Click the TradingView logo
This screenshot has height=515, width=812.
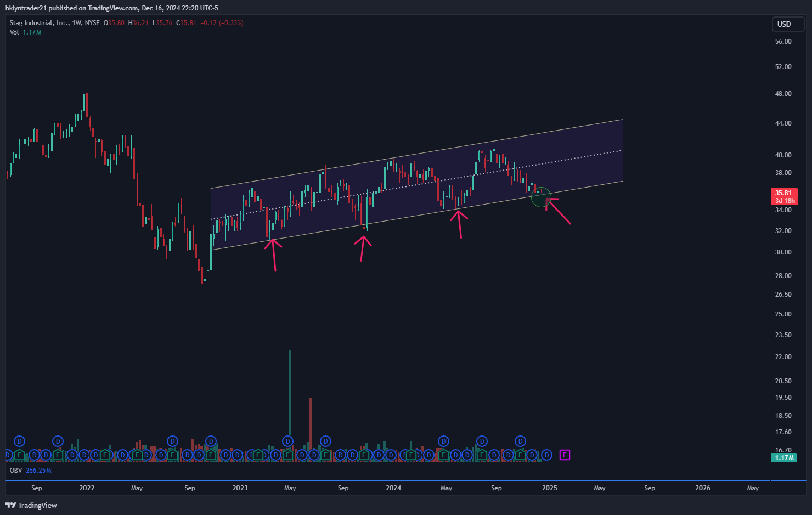click(31, 505)
